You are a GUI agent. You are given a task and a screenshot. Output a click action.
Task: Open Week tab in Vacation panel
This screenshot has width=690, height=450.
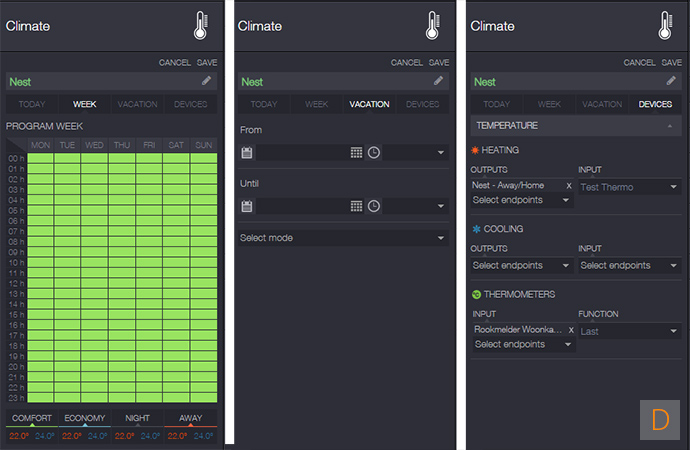(316, 104)
